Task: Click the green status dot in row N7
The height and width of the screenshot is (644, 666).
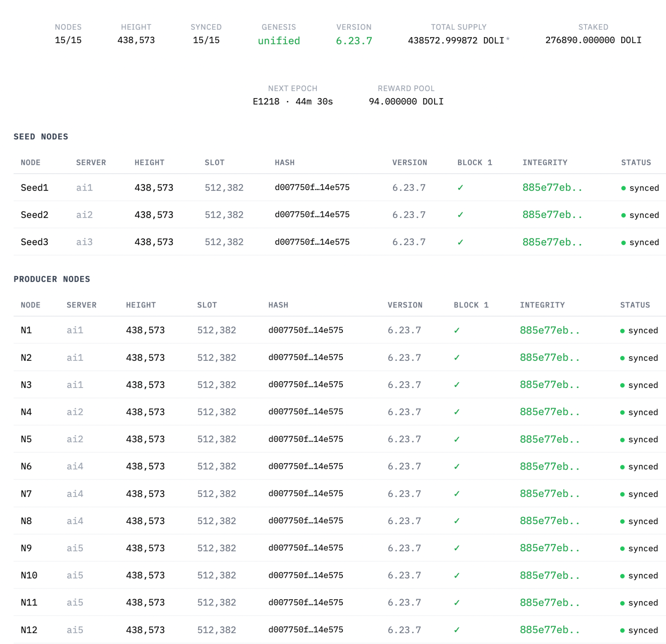Action: tap(622, 494)
